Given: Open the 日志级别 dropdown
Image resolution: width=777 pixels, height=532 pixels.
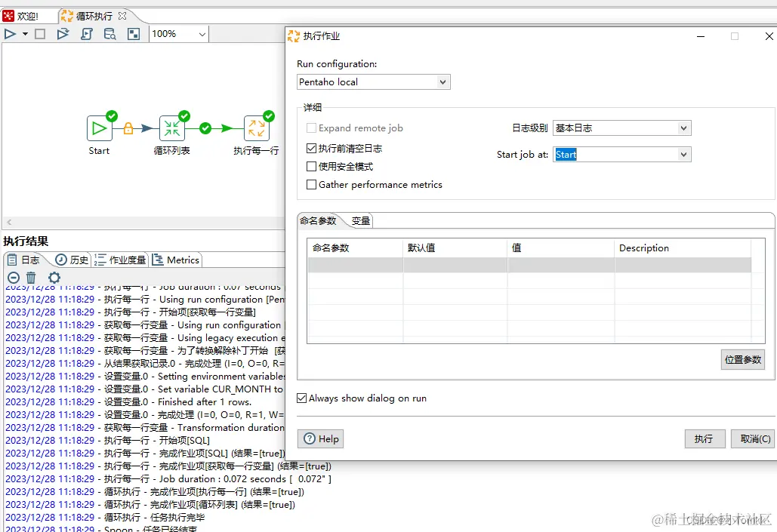Looking at the screenshot, I should [x=621, y=128].
